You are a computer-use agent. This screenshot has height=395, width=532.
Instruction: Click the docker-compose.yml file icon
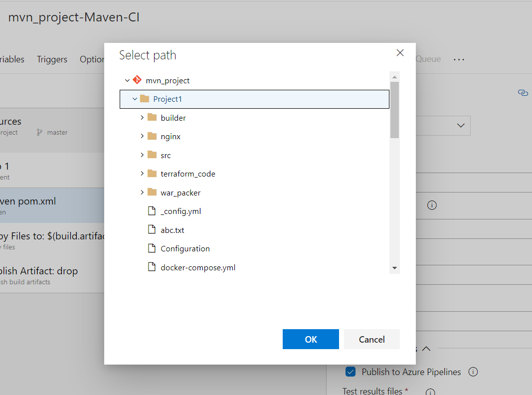coord(152,267)
